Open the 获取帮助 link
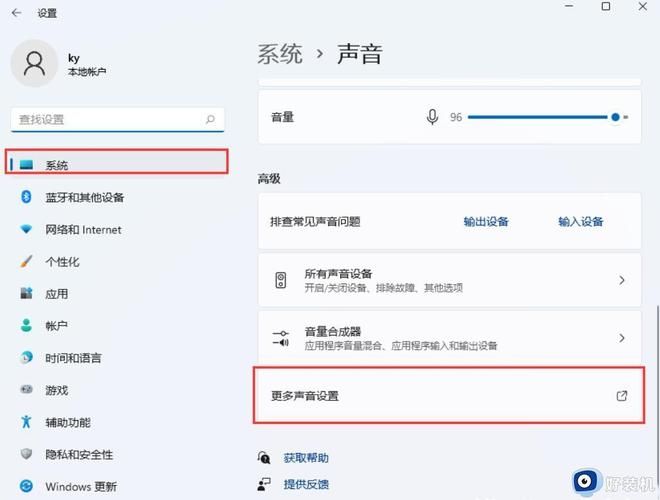Screen dimensions: 660x500 pos(305,458)
